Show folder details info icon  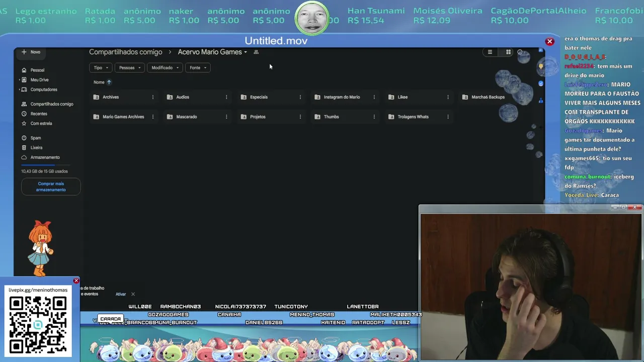coord(520,52)
